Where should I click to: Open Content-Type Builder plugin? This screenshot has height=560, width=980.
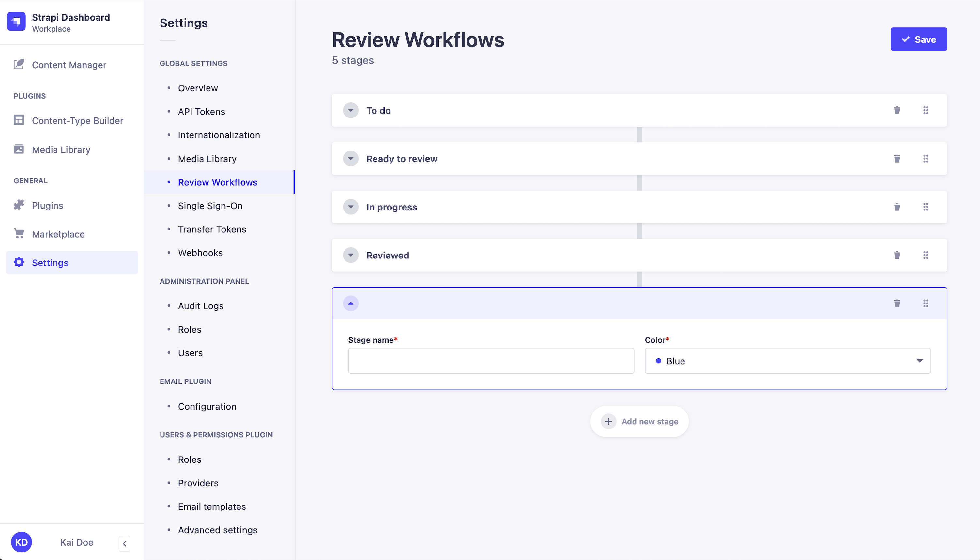(77, 120)
